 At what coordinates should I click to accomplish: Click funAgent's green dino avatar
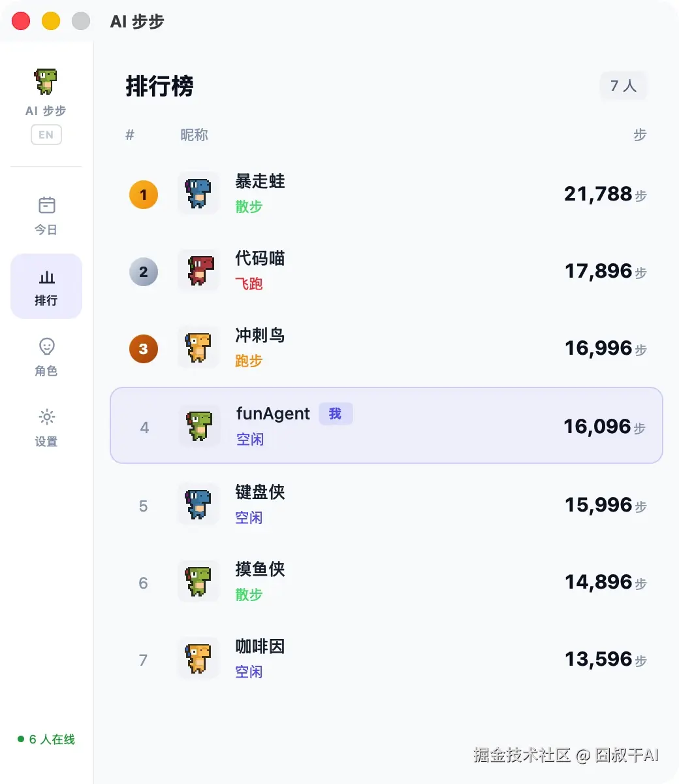coord(199,426)
